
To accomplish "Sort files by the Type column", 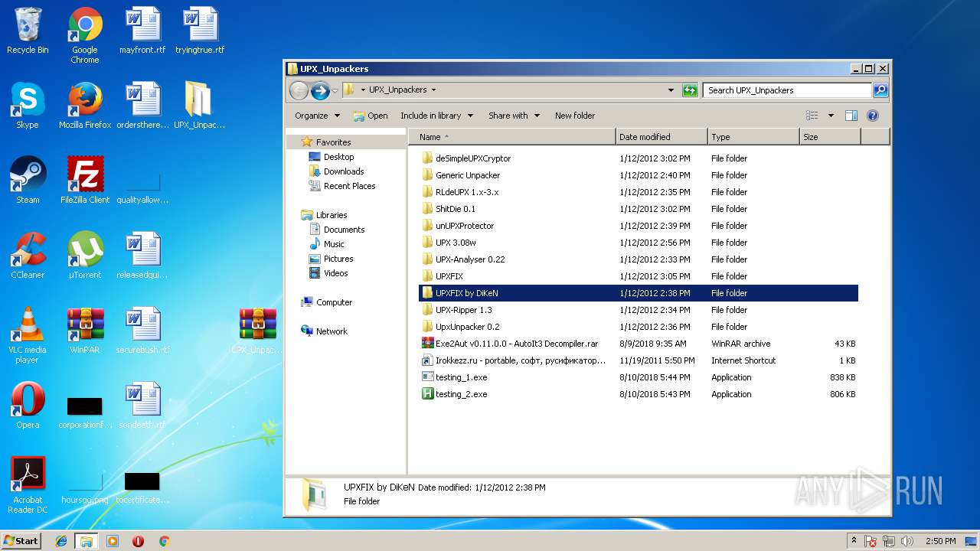I will click(753, 137).
